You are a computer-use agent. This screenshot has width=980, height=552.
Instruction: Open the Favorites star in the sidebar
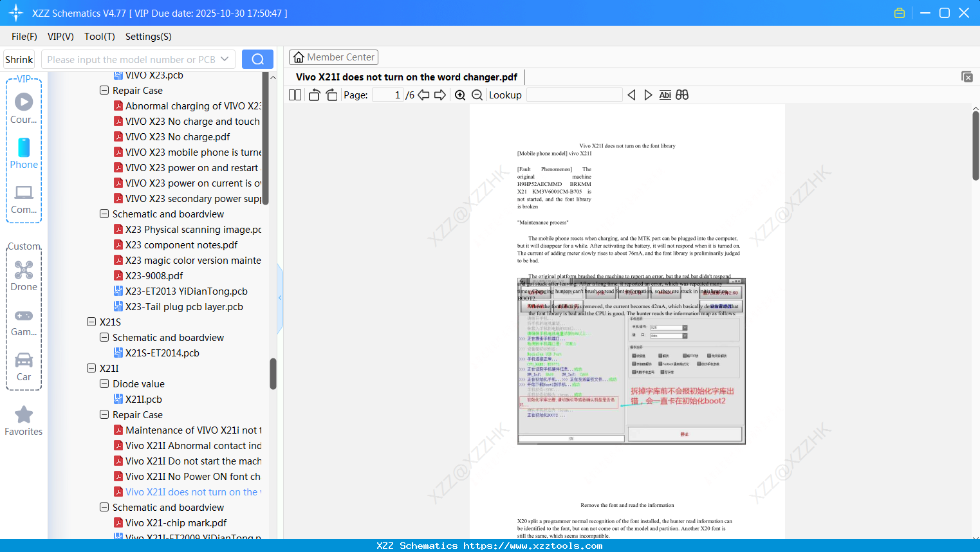click(24, 421)
